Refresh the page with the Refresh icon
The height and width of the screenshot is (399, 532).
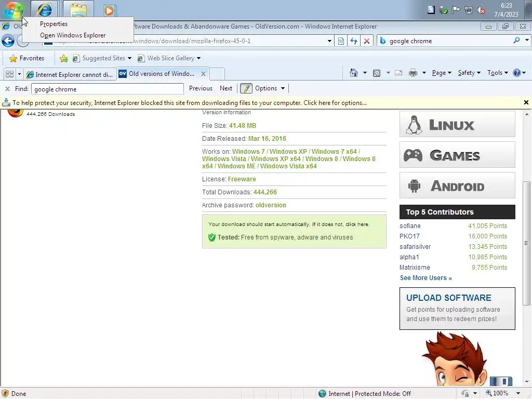[354, 41]
